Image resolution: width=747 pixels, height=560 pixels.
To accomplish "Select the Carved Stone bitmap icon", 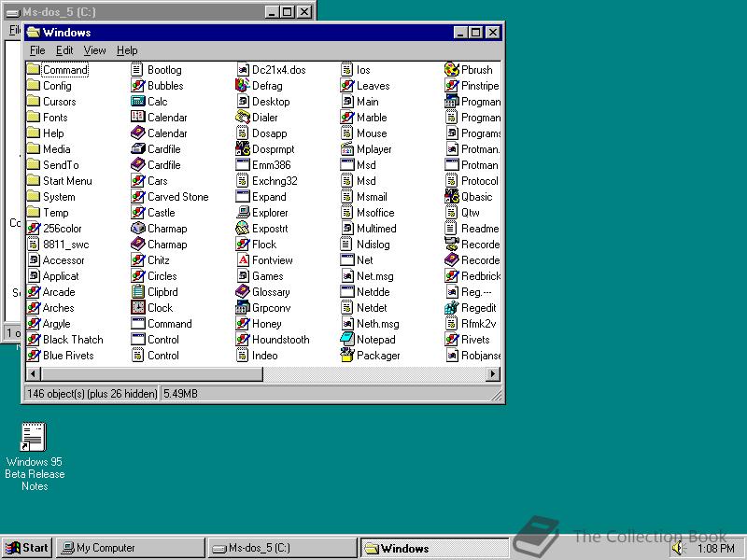I will (x=137, y=197).
